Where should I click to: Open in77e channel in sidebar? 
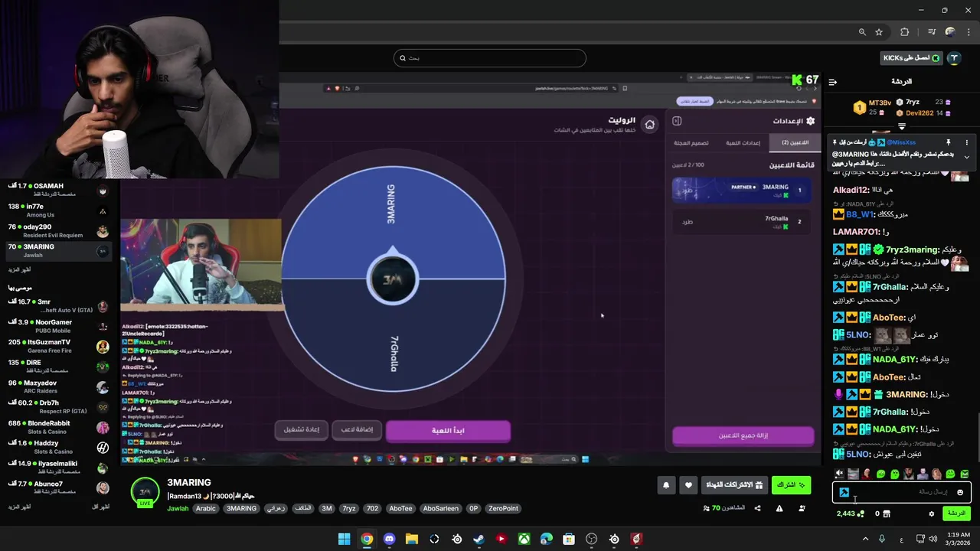point(57,210)
